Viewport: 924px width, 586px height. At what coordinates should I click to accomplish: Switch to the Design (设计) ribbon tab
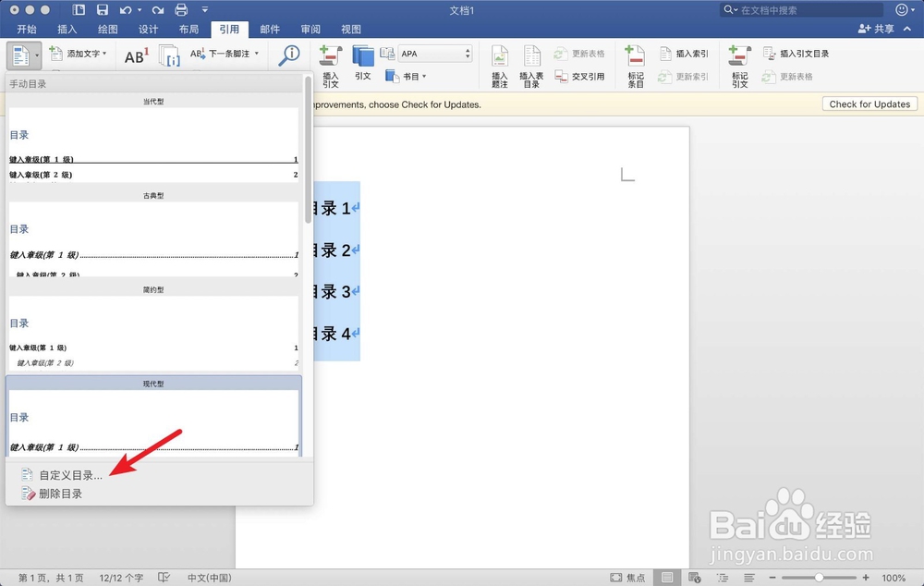coord(149,29)
